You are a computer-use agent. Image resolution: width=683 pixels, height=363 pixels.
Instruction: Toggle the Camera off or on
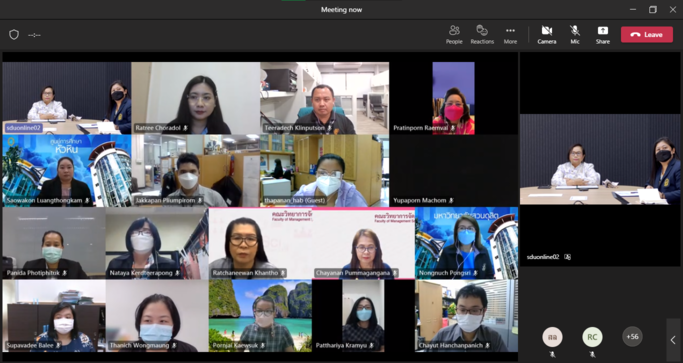pos(547,34)
